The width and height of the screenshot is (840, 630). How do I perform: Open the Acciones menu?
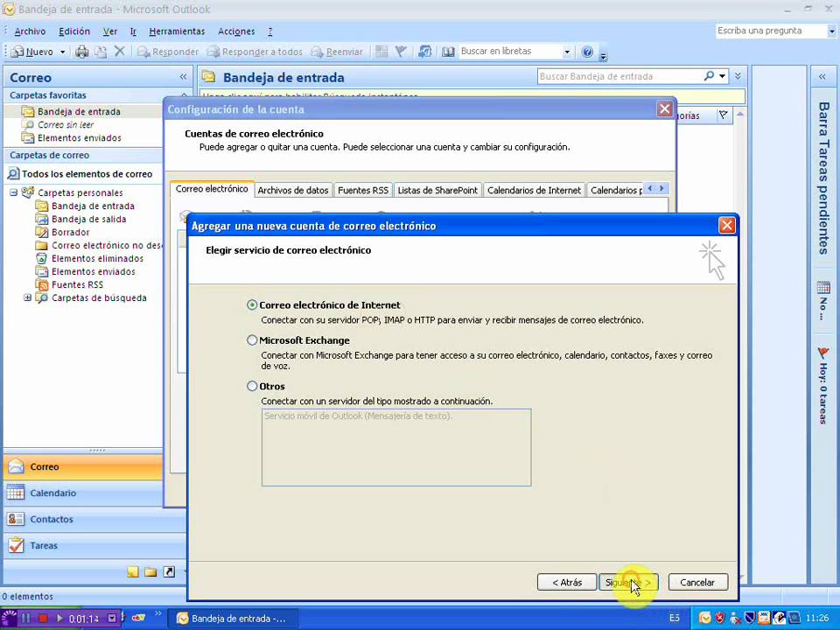point(236,31)
